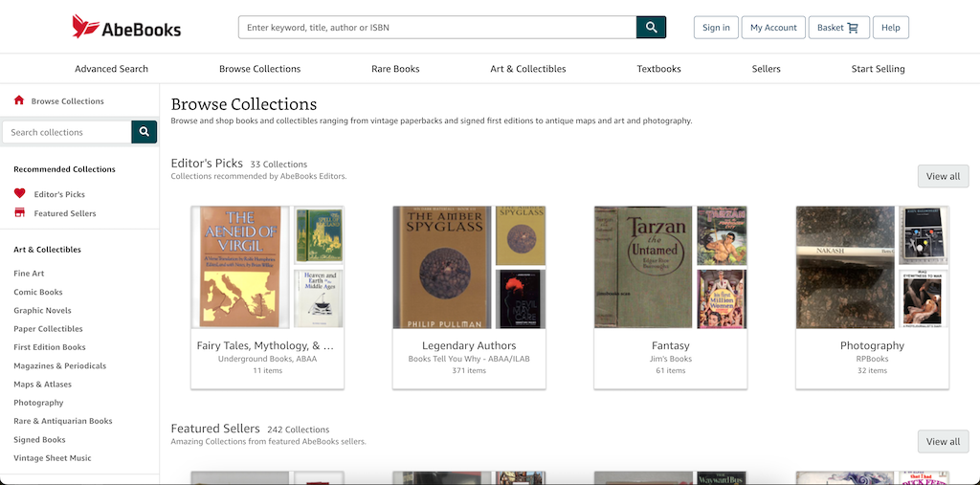Click View all for Featured Sellers
This screenshot has width=980, height=485.
pyautogui.click(x=943, y=441)
